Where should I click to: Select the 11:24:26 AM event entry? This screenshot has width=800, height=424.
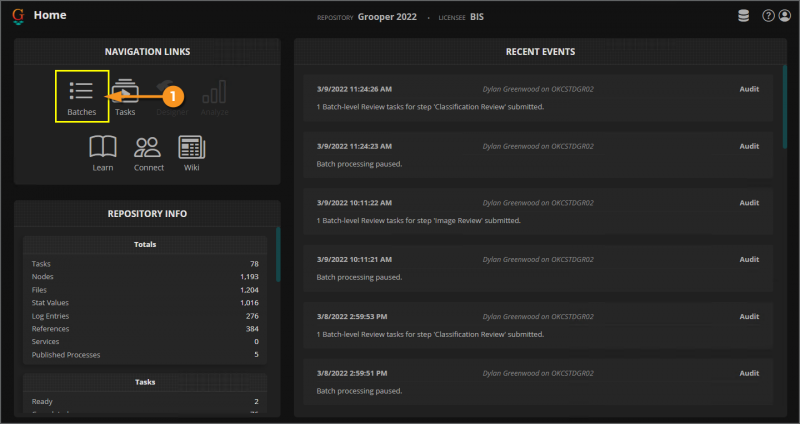tap(538, 97)
